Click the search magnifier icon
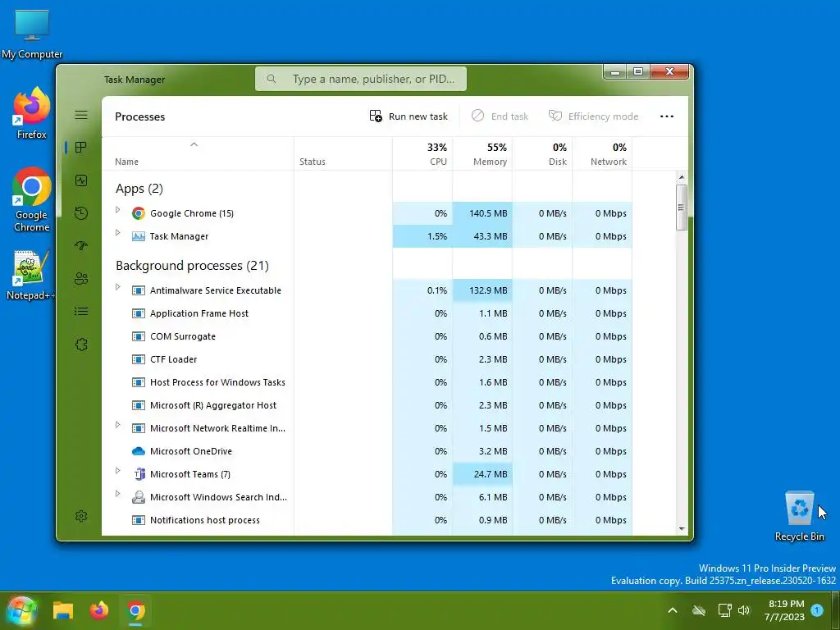This screenshot has width=840, height=630. click(x=272, y=79)
